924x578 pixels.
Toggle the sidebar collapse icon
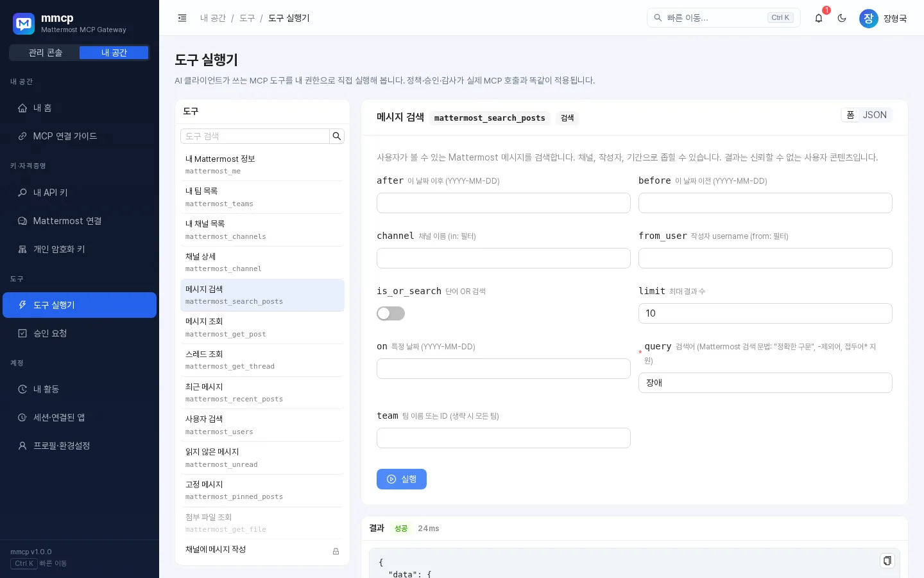(182, 18)
